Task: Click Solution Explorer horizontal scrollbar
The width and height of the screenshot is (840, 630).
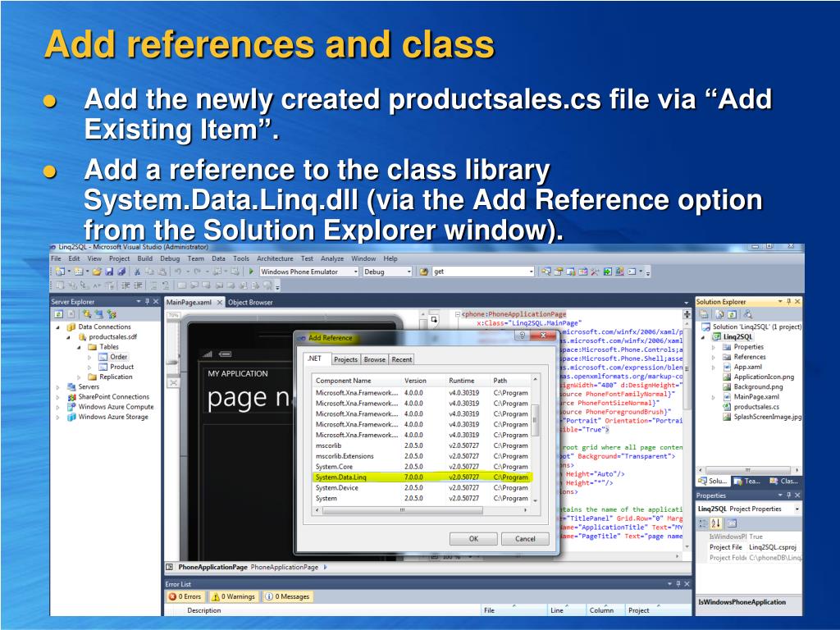Action: pyautogui.click(x=748, y=470)
